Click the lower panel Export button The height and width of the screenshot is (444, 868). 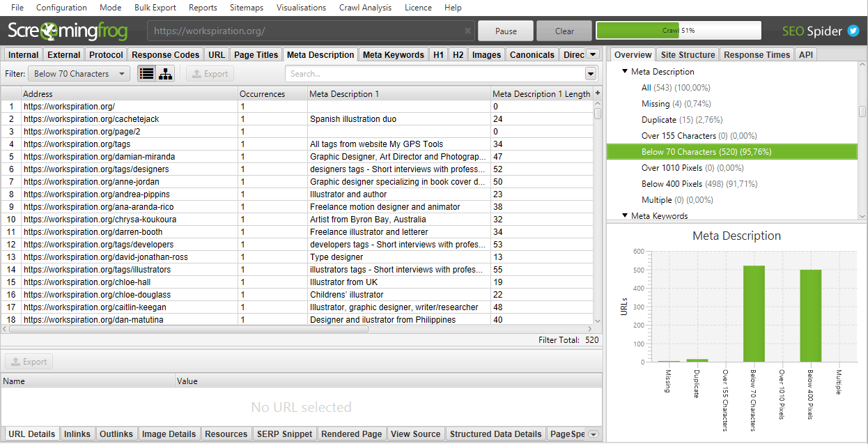(29, 362)
